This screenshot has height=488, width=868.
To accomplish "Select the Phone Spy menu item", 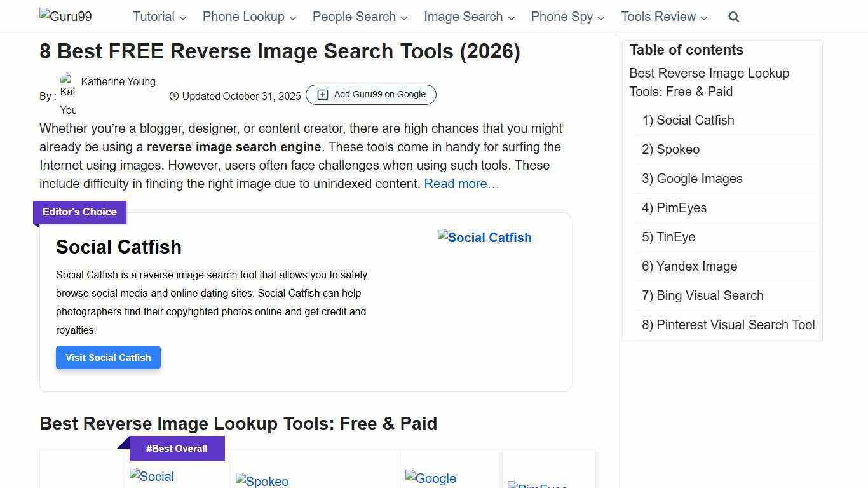I will [562, 17].
